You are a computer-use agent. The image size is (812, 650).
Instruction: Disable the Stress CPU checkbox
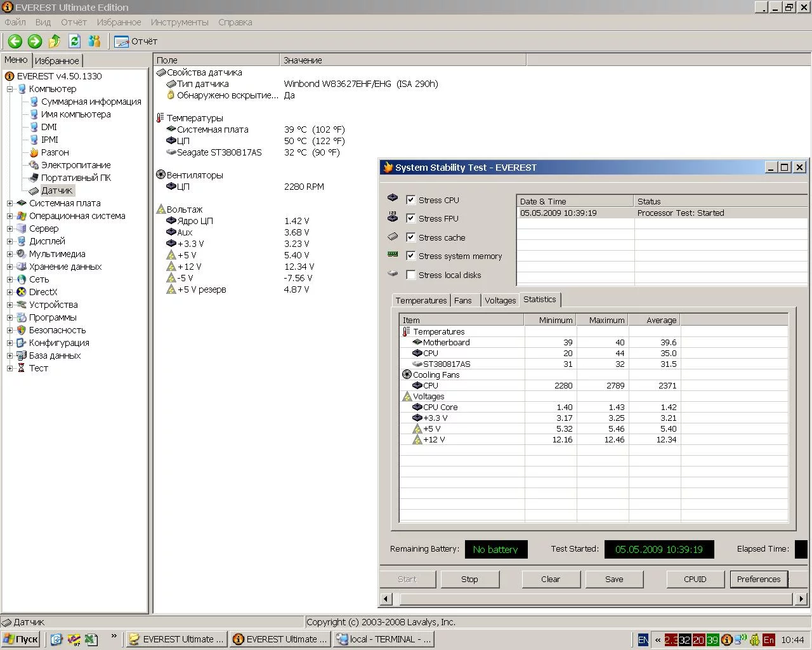coord(411,200)
